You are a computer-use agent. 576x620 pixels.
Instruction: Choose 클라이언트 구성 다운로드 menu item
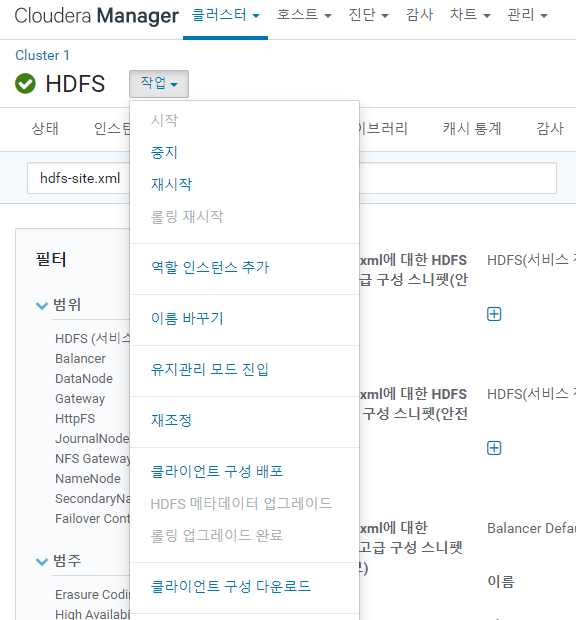(x=230, y=586)
